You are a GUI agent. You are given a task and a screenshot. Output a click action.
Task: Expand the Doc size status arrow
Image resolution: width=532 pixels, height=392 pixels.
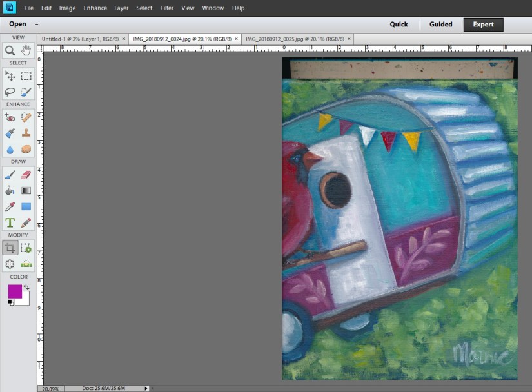[146, 388]
